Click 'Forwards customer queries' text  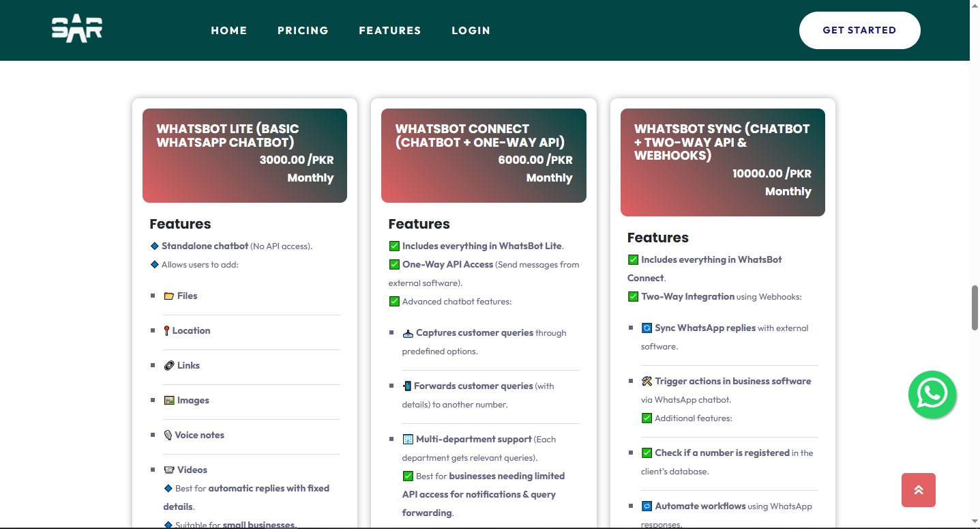(x=473, y=386)
